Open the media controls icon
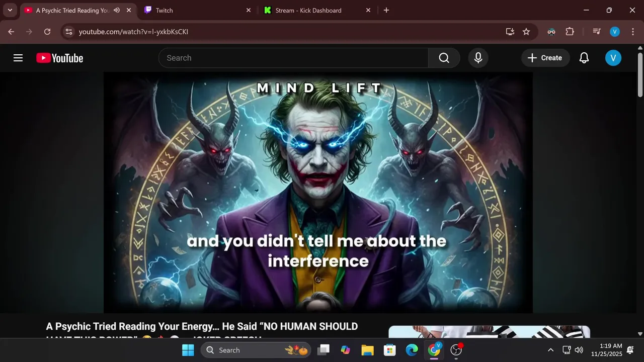644x362 pixels. [x=597, y=32]
